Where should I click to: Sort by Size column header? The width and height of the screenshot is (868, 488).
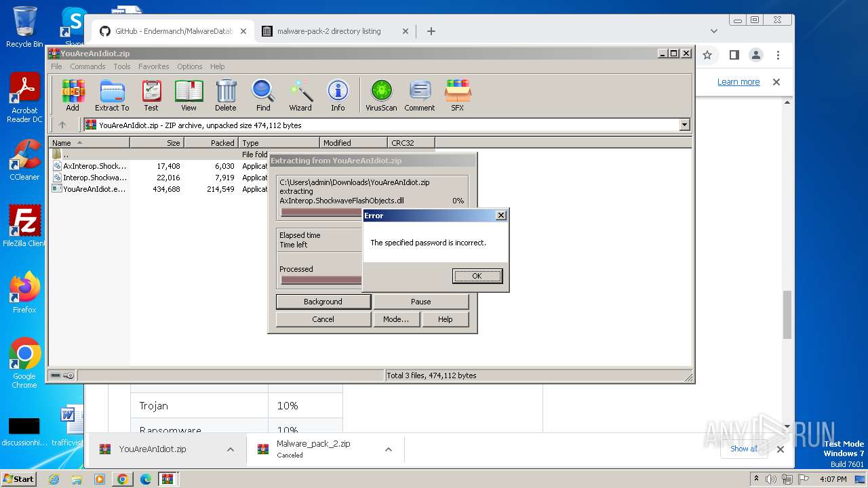click(157, 143)
